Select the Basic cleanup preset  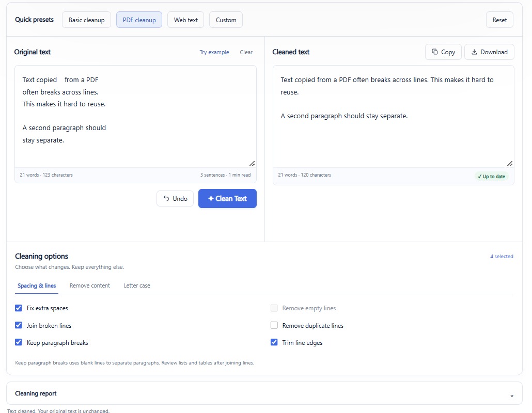pyautogui.click(x=87, y=20)
